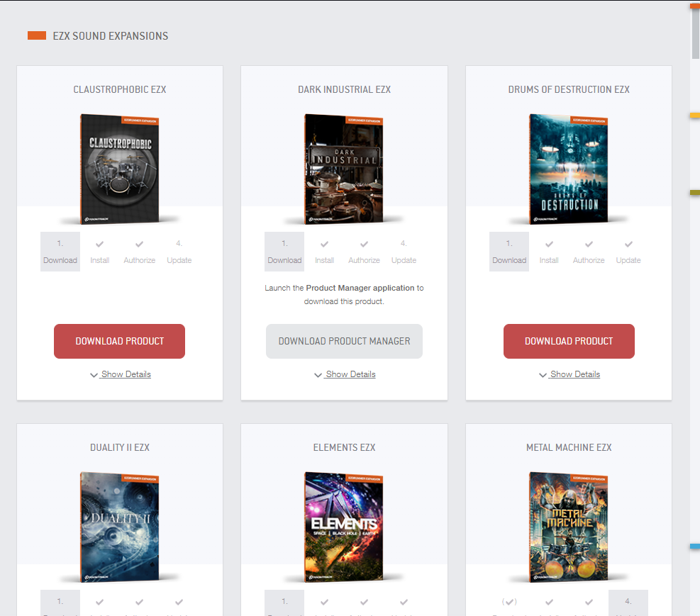The width and height of the screenshot is (700, 616).
Task: Click the Drums of Destruction box art thumbnail
Action: [x=568, y=169]
